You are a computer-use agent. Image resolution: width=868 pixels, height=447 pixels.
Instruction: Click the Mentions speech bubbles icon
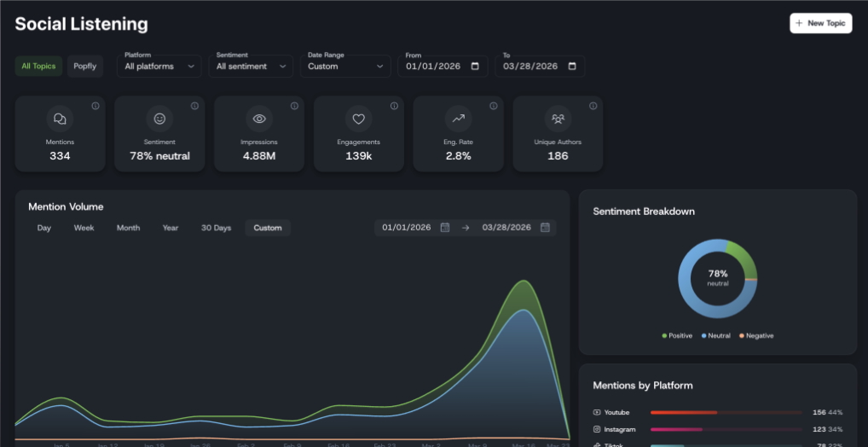60,119
